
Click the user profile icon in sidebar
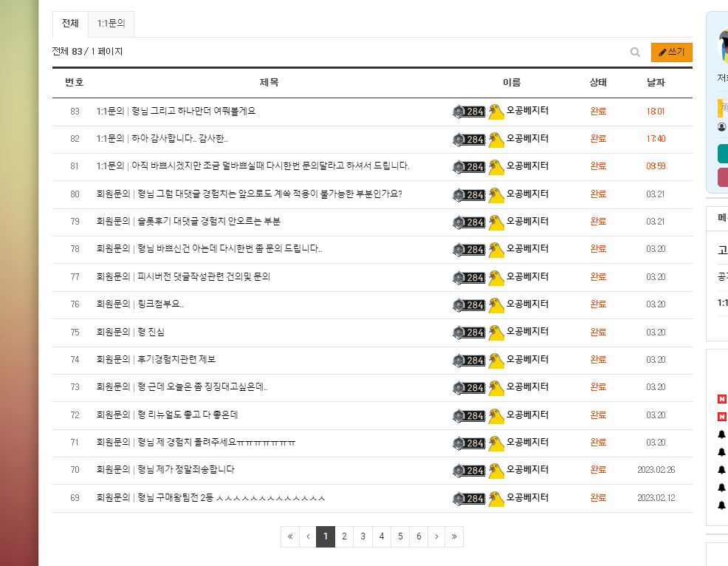(x=721, y=126)
